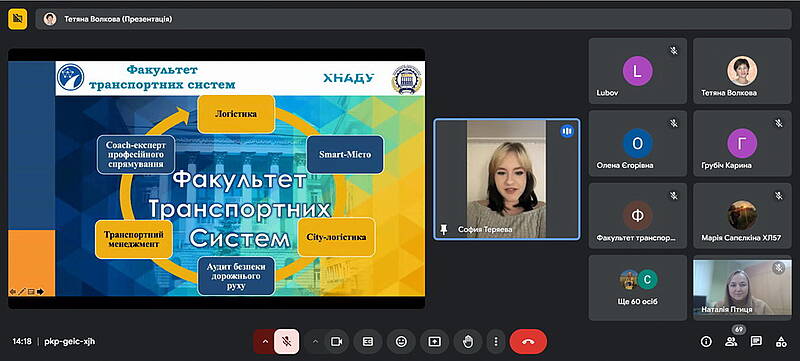Expand video settings arrow beside camera
This screenshot has width=800, height=361.
(315, 342)
